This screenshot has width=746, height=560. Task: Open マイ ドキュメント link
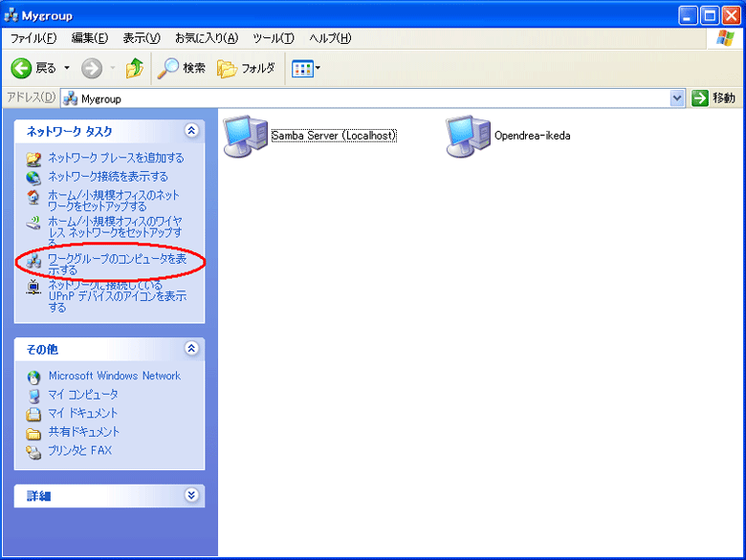pos(83,413)
